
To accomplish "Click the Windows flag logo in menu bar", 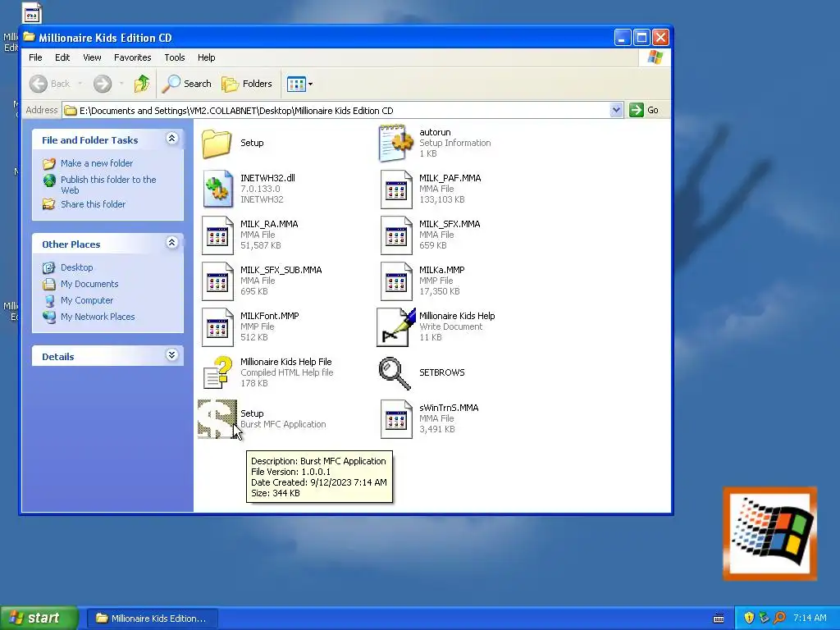I will (655, 57).
